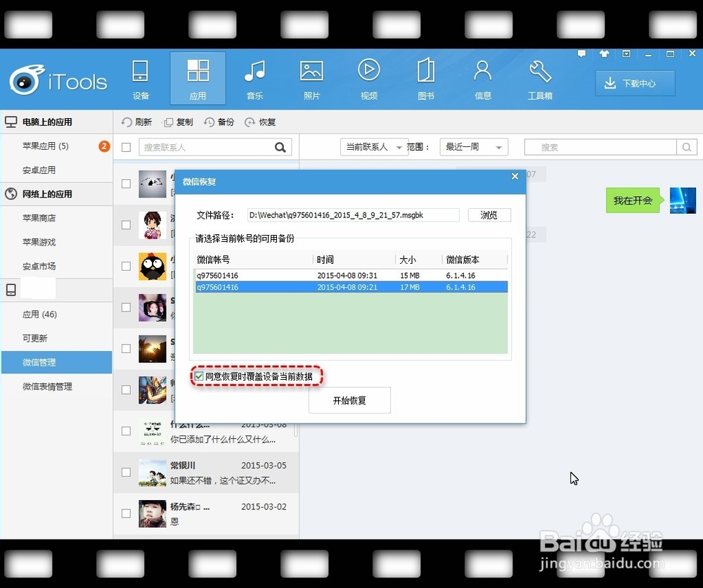Check the box beside the game character avatar

[126, 390]
